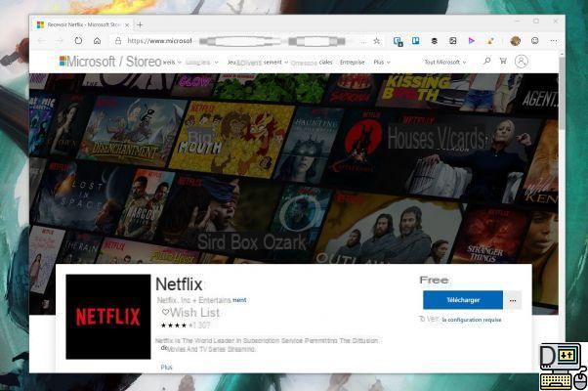Open the shopping cart icon
Viewport: 588px width, 391px height.
[x=503, y=61]
